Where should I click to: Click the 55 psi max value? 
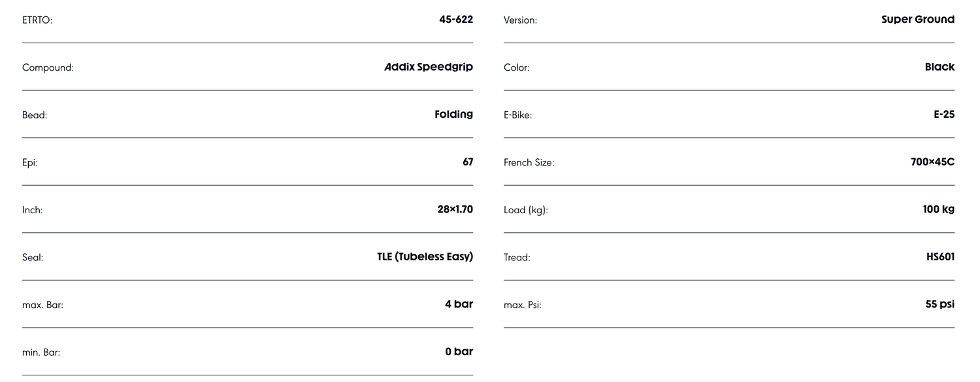939,304
